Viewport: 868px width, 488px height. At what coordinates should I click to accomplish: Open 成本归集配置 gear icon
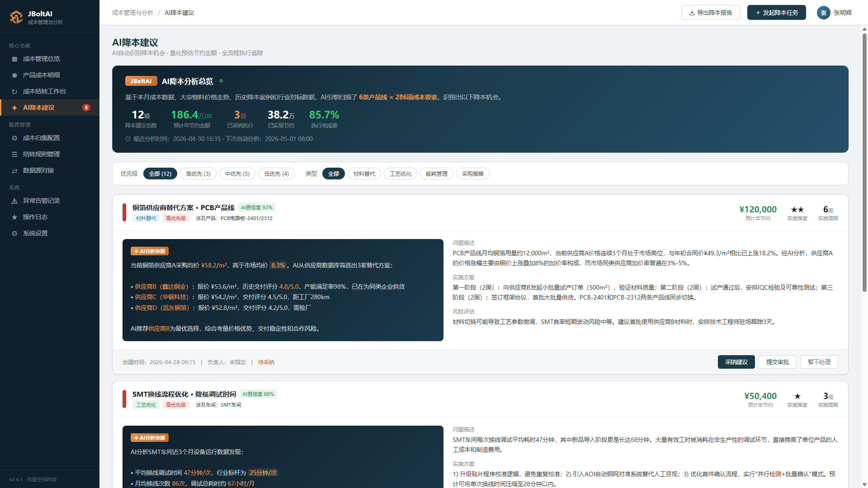pos(14,138)
